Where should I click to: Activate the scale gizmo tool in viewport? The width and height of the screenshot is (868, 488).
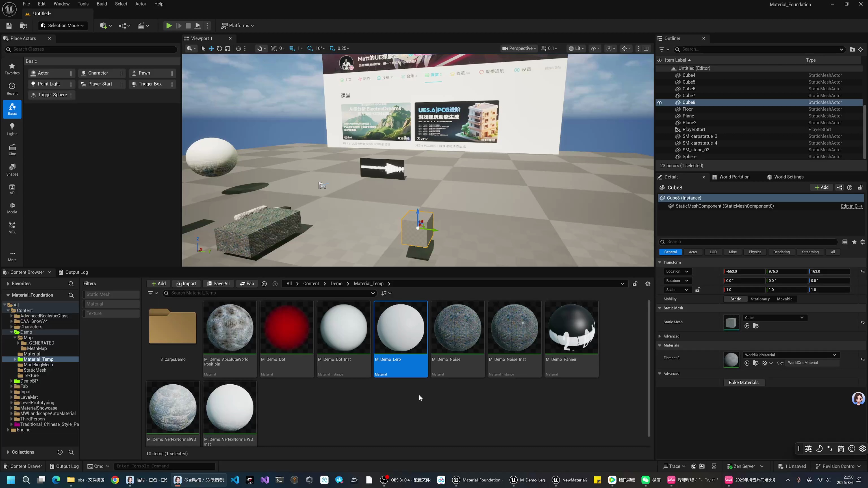coord(228,49)
